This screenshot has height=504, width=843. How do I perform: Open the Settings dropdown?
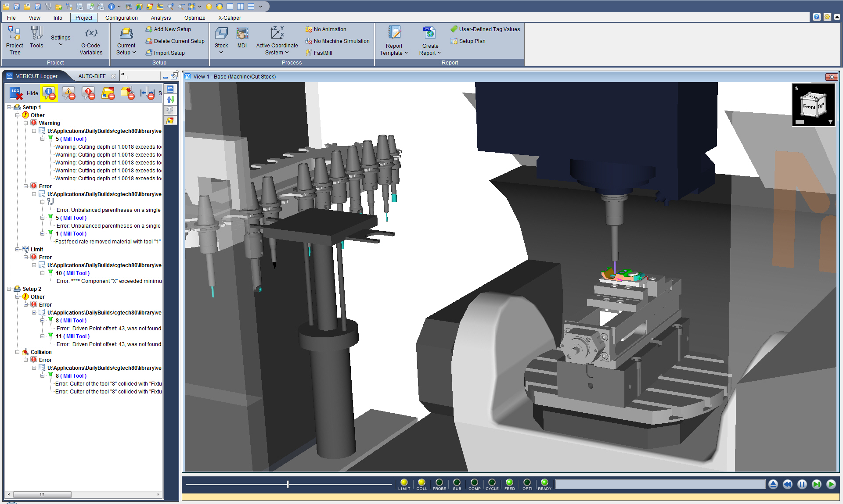[61, 40]
